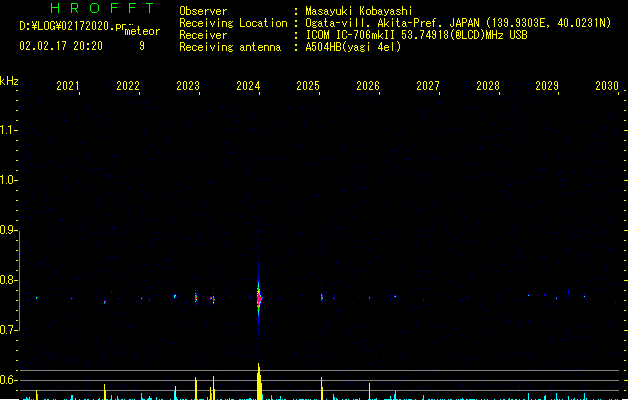Click the 0.7 frequency axis label
629x400 pixels.
point(7,330)
